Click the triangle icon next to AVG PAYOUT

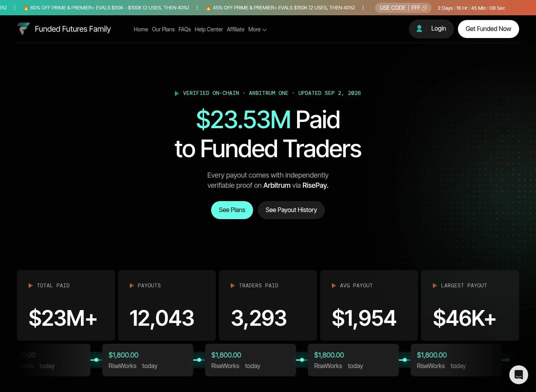point(334,286)
